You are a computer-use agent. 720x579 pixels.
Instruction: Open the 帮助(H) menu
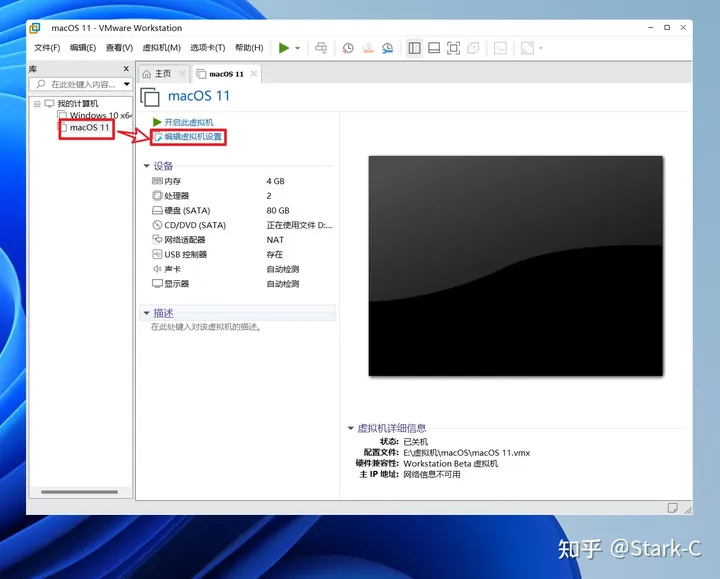(x=249, y=48)
